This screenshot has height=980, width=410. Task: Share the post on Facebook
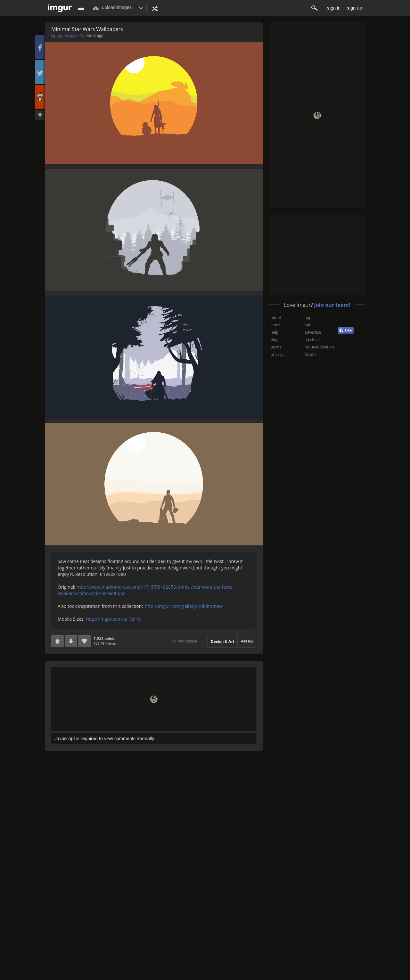click(x=39, y=47)
